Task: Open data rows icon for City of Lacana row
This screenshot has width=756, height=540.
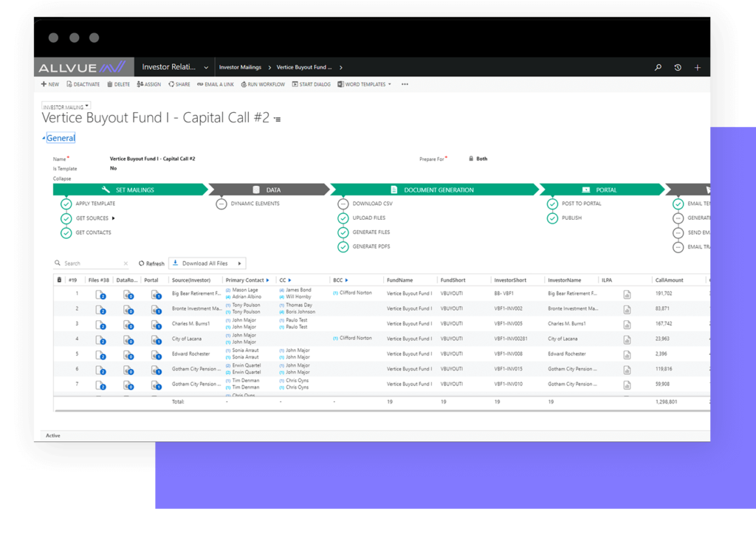Action: [x=128, y=340]
